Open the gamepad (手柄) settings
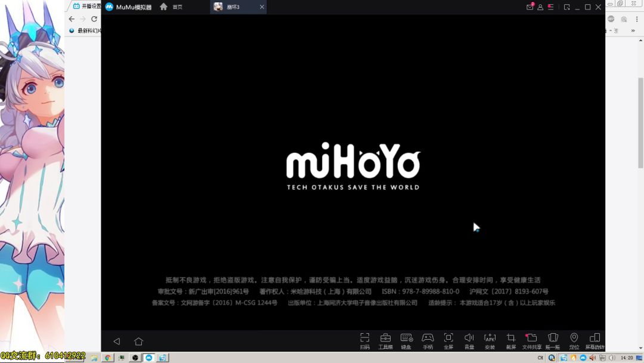Image resolution: width=644 pixels, height=363 pixels. click(x=428, y=341)
